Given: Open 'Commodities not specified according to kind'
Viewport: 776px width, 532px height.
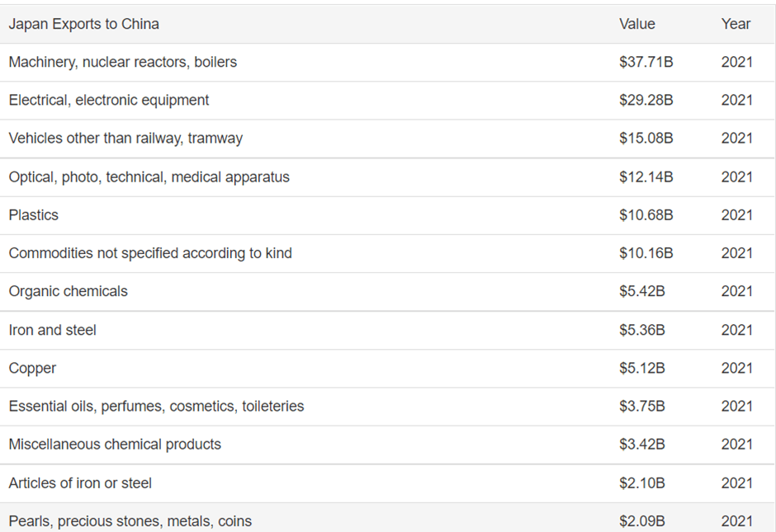Looking at the screenshot, I should click(x=150, y=253).
